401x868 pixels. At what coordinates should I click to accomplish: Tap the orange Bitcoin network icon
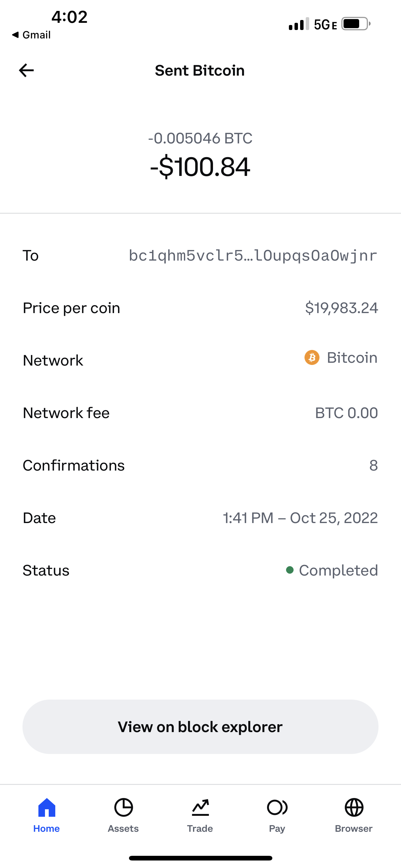pos(312,357)
